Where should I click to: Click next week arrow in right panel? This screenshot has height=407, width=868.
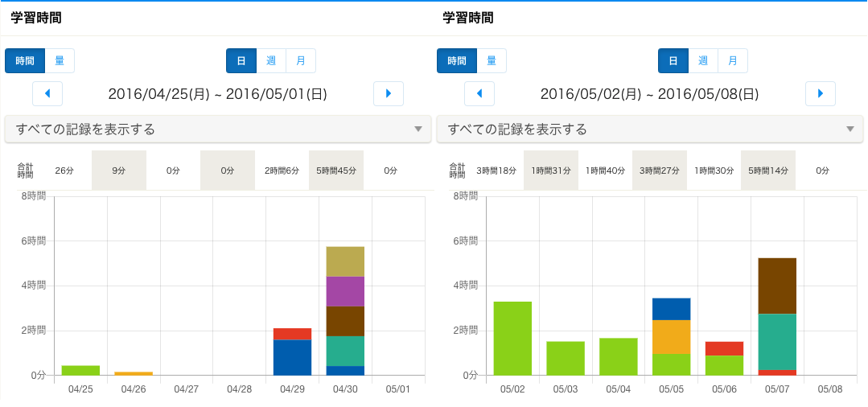(821, 94)
